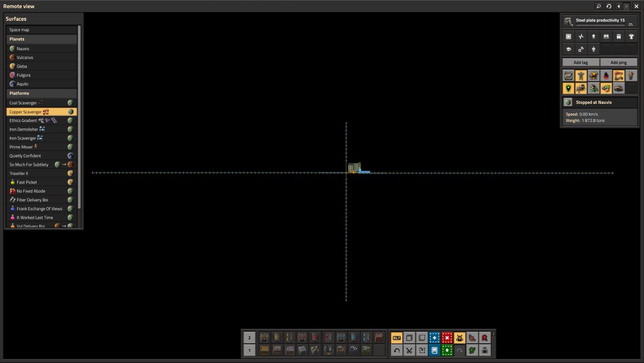The image size is (644, 363).
Task: Toggle rail signal states map overlay
Action: [x=594, y=88]
